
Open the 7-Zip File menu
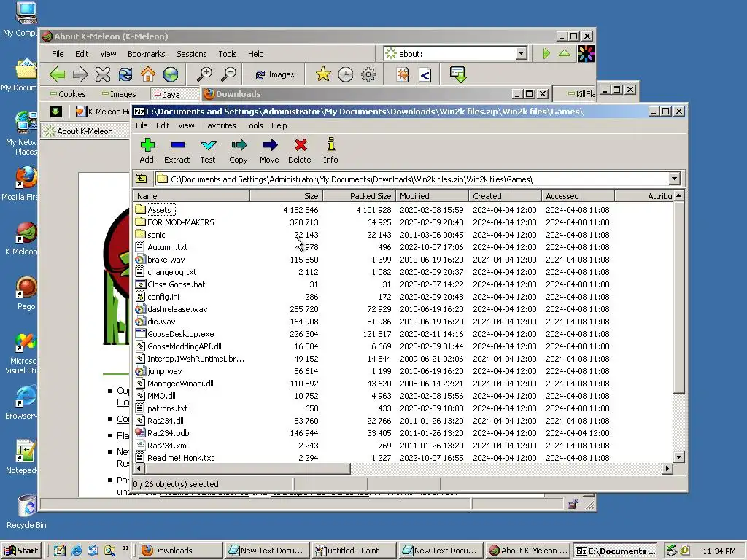point(142,125)
